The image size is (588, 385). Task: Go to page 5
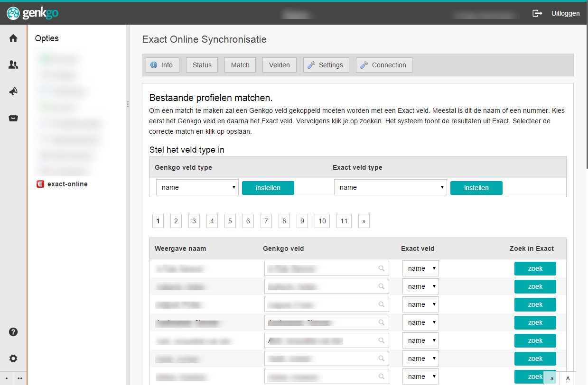230,221
